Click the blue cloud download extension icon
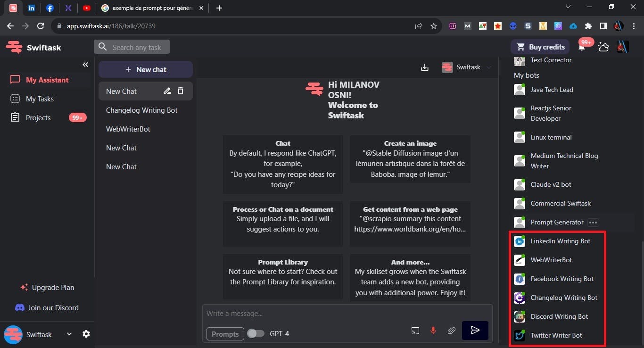Viewport: 644px width, 348px height. pyautogui.click(x=573, y=26)
